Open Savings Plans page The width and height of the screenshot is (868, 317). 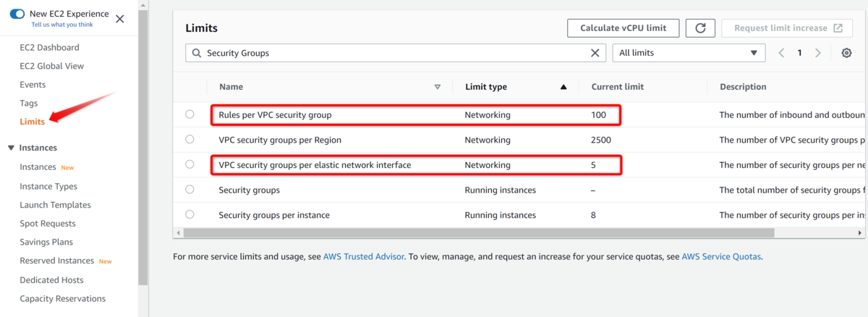pyautogui.click(x=46, y=242)
